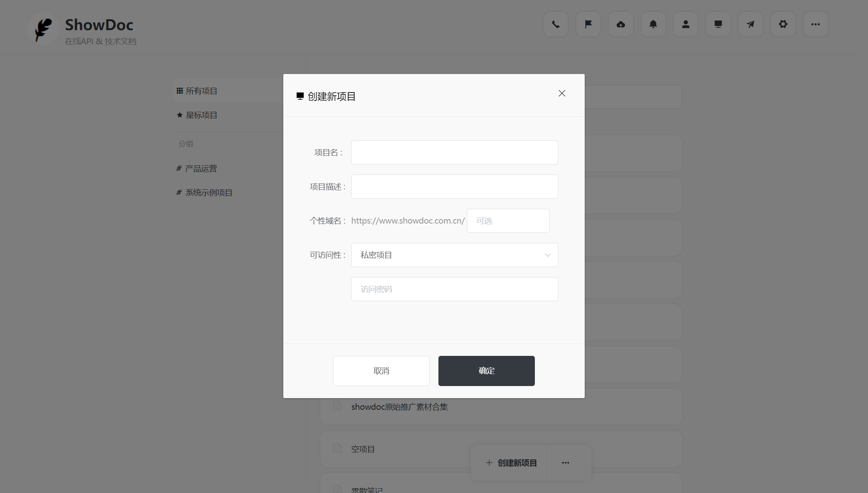This screenshot has height=493, width=868.
Task: Select 星标项目 in the sidebar
Action: [x=201, y=115]
